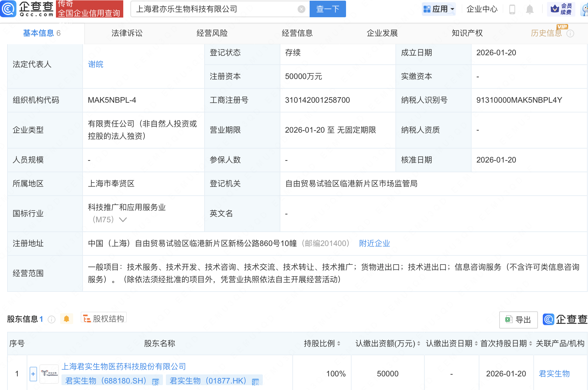Sort by 首次持股日期 column

[x=530, y=344]
